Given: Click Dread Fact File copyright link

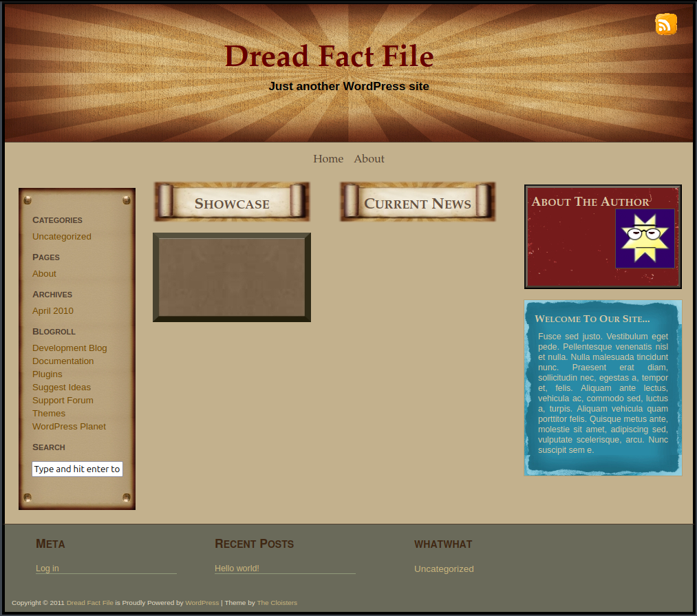Looking at the screenshot, I should 90,603.
